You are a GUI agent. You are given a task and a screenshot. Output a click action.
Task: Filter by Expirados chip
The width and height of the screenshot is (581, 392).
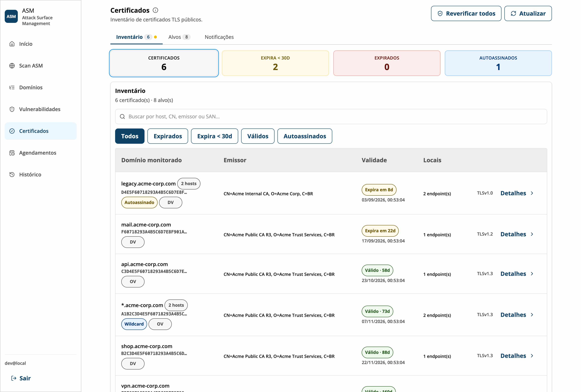(168, 136)
